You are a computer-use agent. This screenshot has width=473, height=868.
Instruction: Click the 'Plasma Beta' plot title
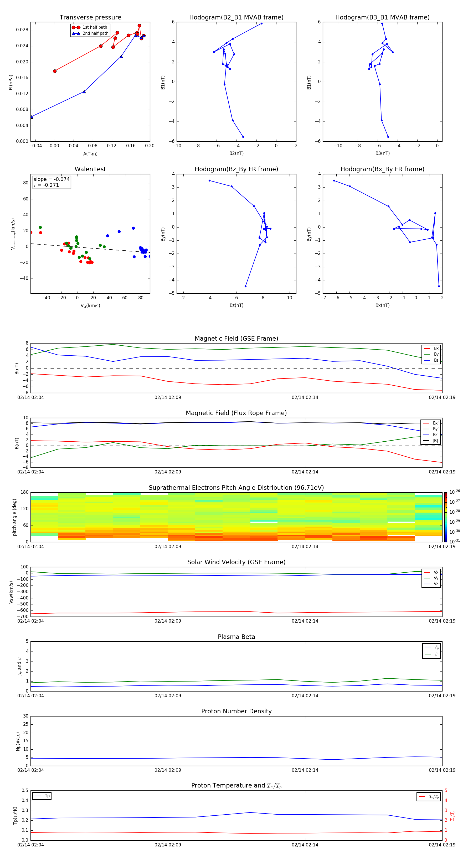coord(236,637)
